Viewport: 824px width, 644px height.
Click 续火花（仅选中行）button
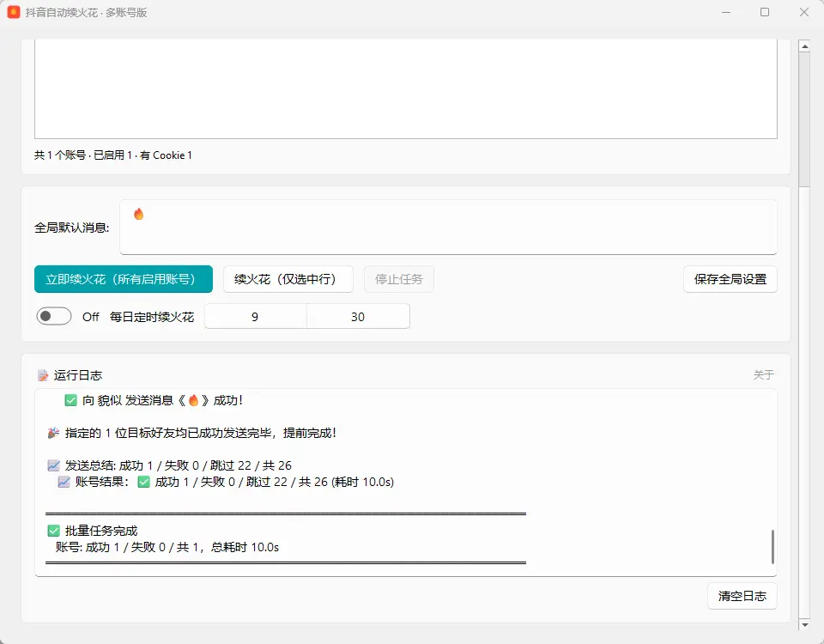pos(288,279)
